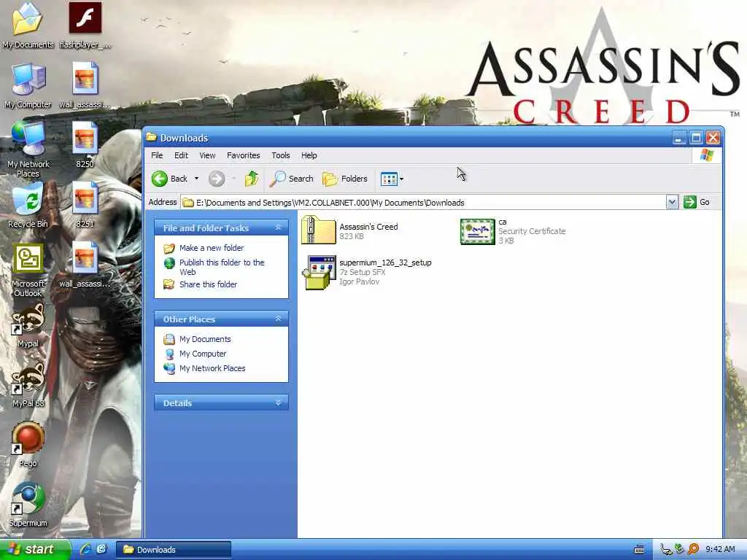The width and height of the screenshot is (747, 560).
Task: Open the Search toolbar button
Action: pos(292,179)
